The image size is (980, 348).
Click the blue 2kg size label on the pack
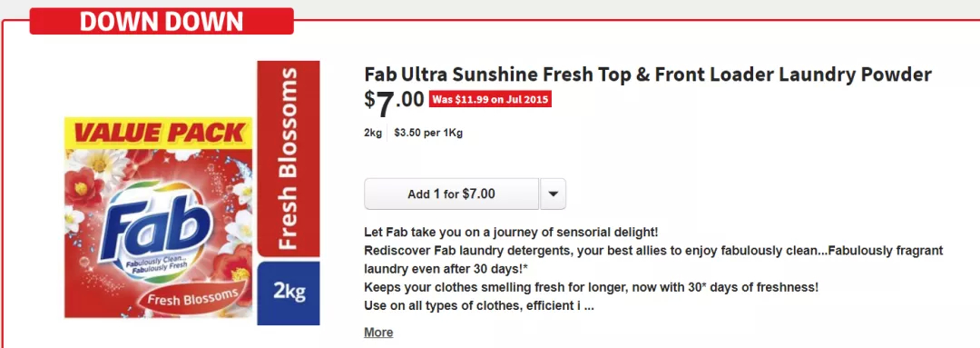coord(289,293)
